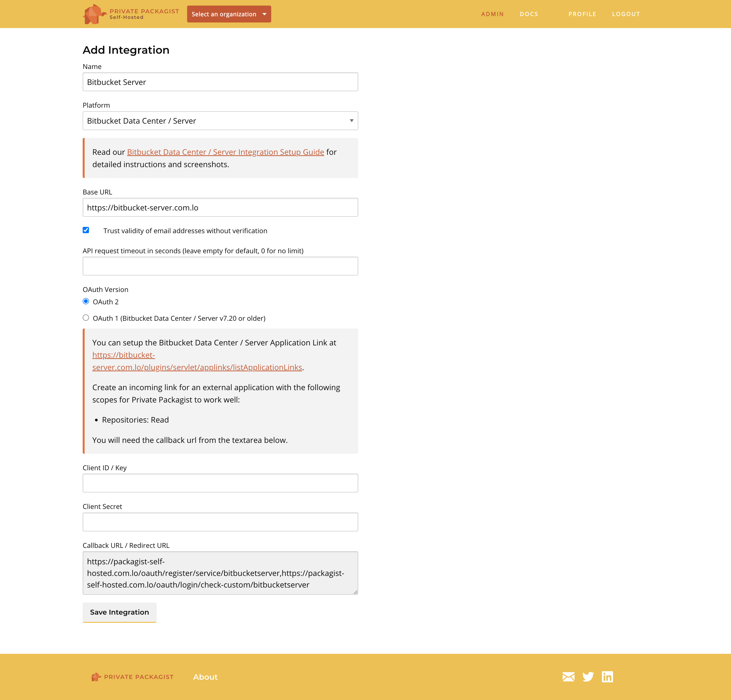Click the LinkedIn icon in footer
The width and height of the screenshot is (731, 700).
point(607,677)
